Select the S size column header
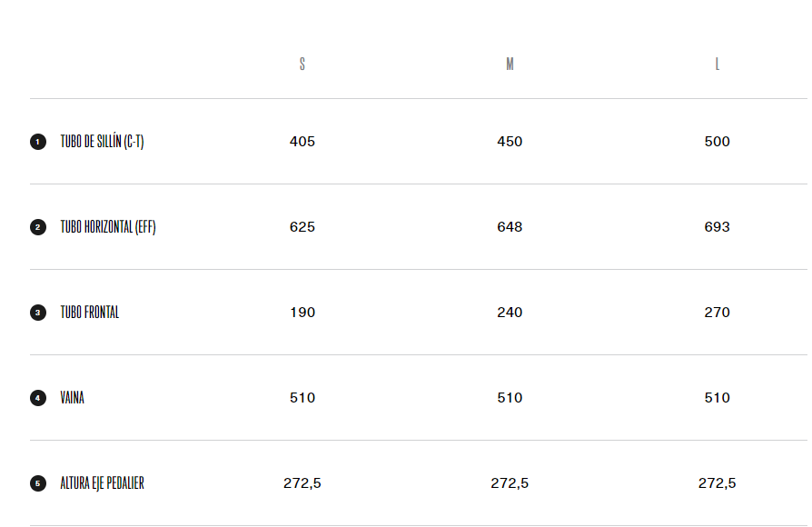 pyautogui.click(x=302, y=65)
